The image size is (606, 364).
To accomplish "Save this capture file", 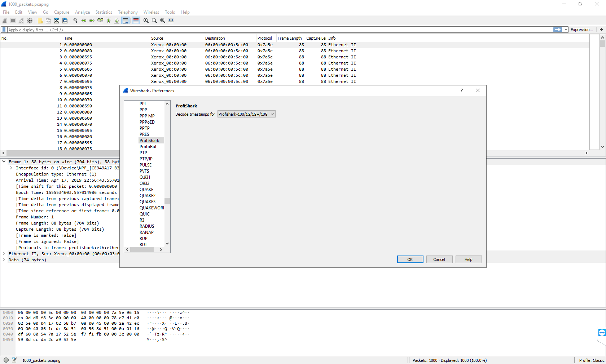I will [48, 21].
